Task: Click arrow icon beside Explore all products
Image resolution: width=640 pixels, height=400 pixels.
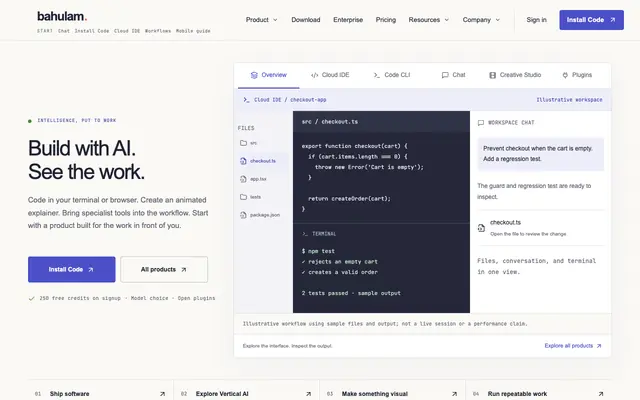Action: [x=599, y=346]
